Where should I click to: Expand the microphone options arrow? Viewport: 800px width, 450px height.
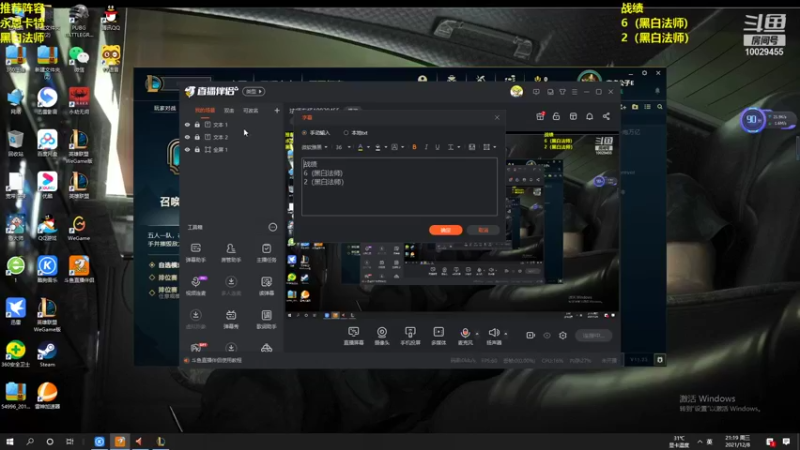(477, 334)
